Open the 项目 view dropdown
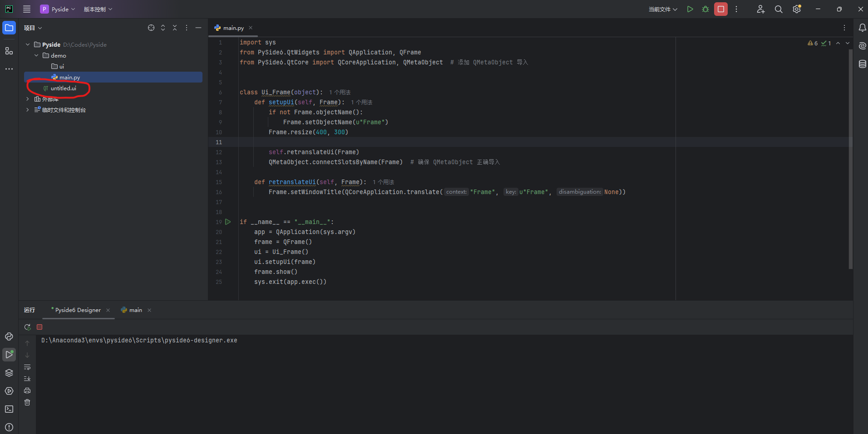This screenshot has height=434, width=868. coord(33,28)
